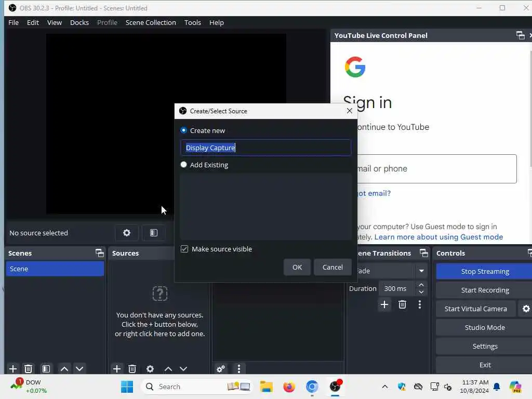
Task: Open audio mixer three-dot menu
Action: 239,369
